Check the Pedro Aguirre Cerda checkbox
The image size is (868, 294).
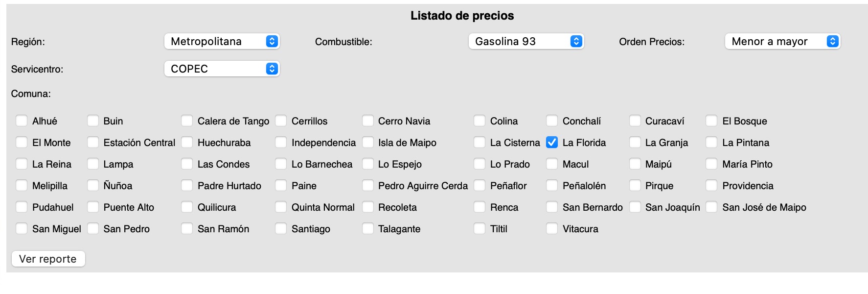click(367, 186)
